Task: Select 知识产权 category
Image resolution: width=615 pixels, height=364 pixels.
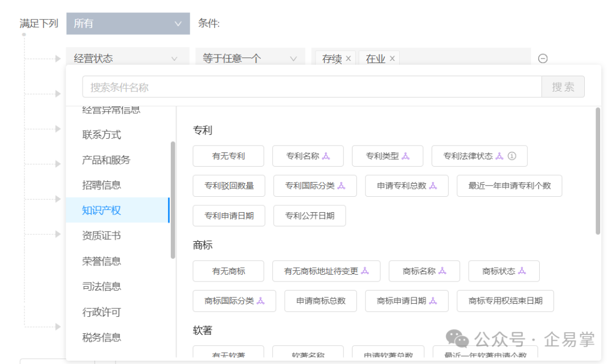Action: 118,210
